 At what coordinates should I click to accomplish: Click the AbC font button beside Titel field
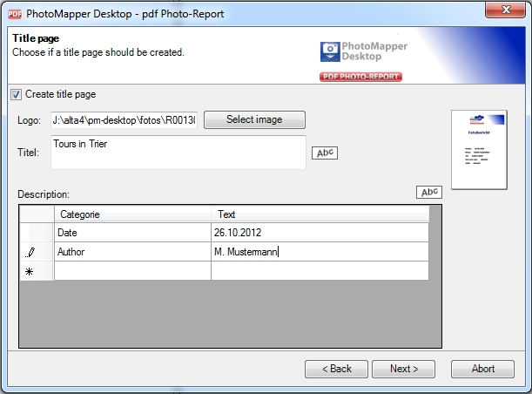[324, 153]
